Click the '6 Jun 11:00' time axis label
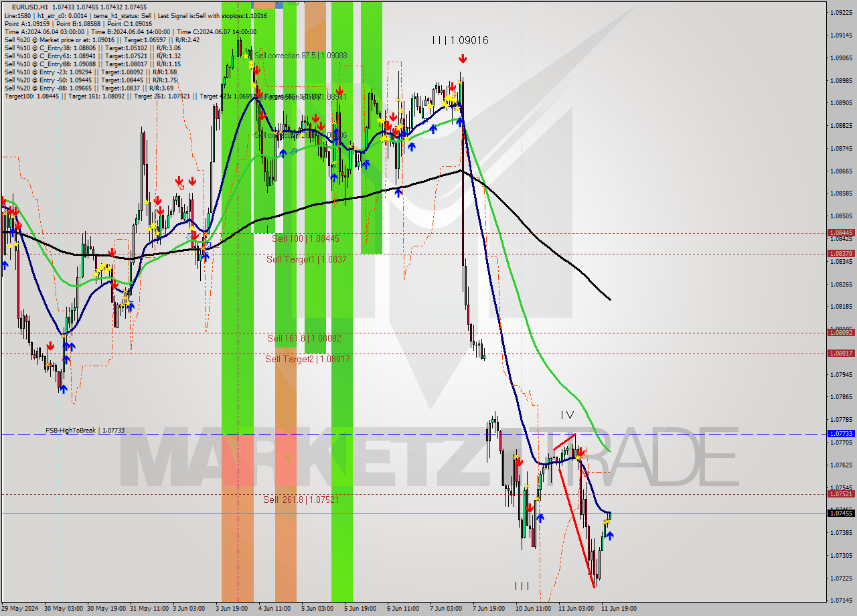This screenshot has height=616, width=857. pyautogui.click(x=403, y=609)
